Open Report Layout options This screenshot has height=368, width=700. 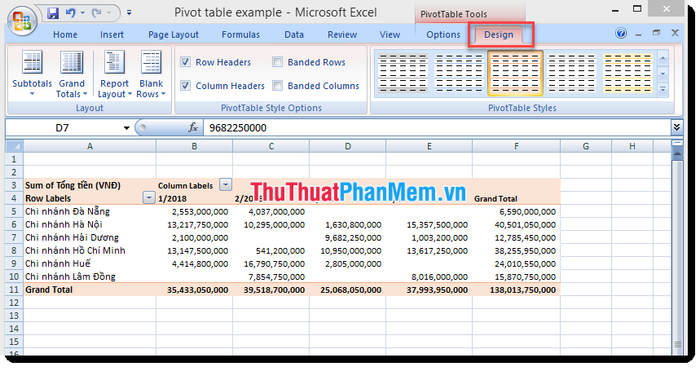tap(114, 74)
